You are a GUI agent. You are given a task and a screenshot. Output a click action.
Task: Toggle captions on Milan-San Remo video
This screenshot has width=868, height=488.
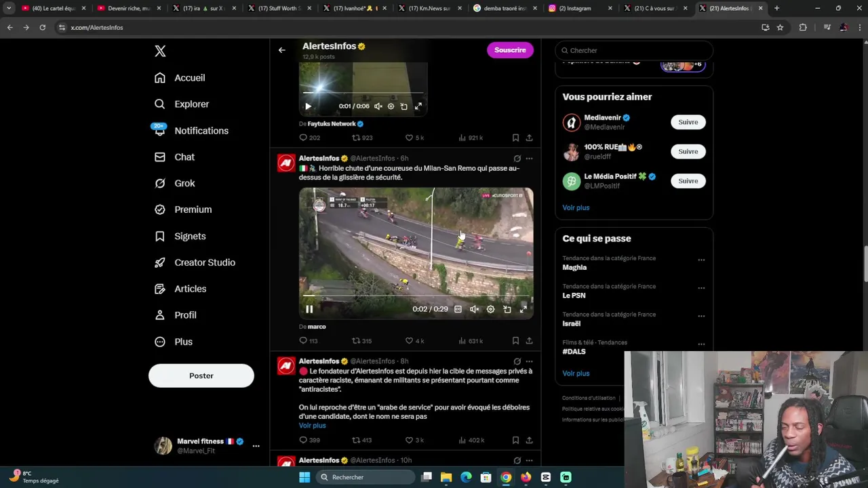coord(458,309)
